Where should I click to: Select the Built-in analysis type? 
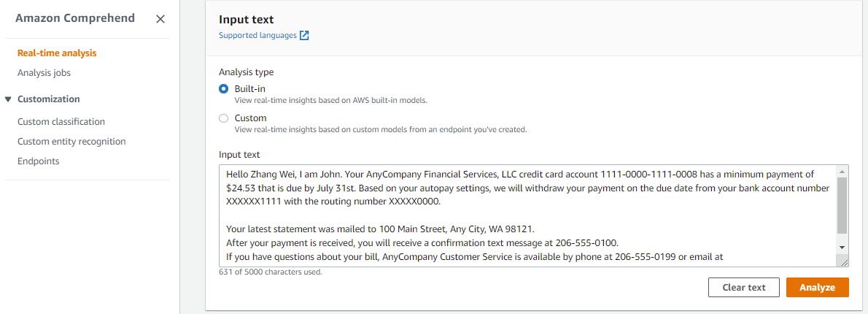(x=224, y=89)
